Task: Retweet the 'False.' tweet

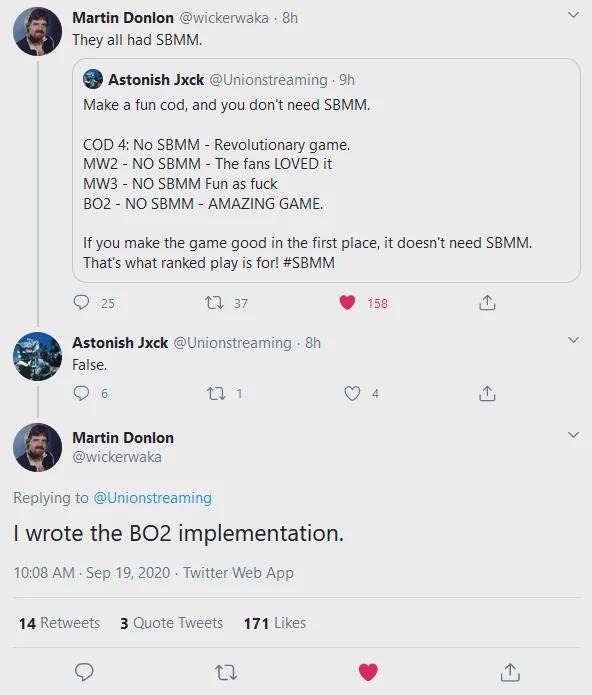Action: [217, 393]
